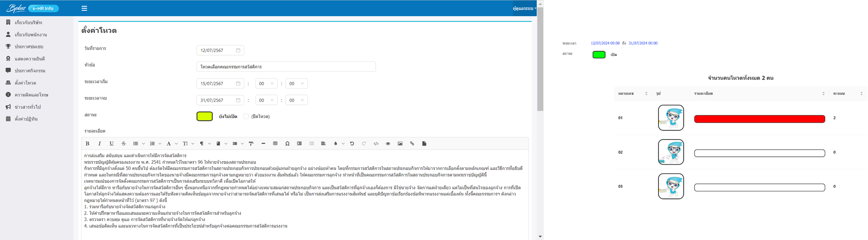Apply strikethrough formatting
This screenshot has height=240, width=868.
[x=124, y=143]
